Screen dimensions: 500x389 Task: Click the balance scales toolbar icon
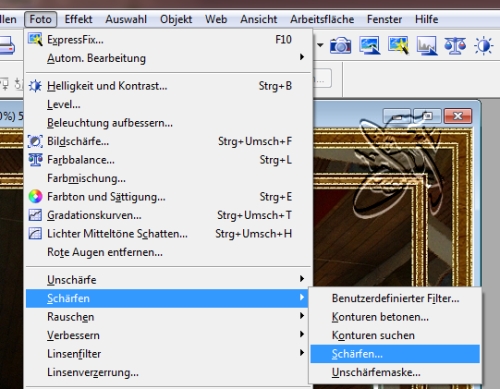click(x=455, y=46)
